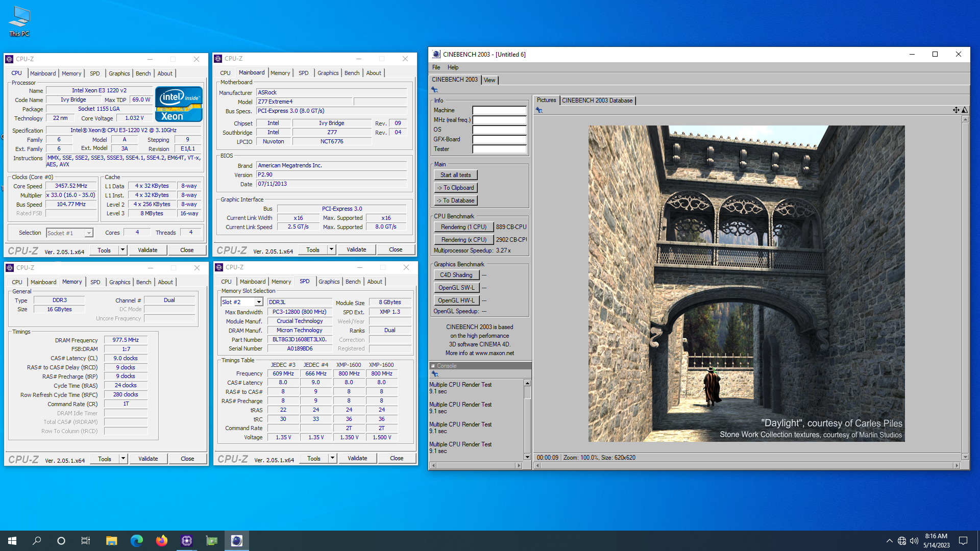This screenshot has height=551, width=980.
Task: Open the This PC desktop icon
Action: click(x=19, y=21)
